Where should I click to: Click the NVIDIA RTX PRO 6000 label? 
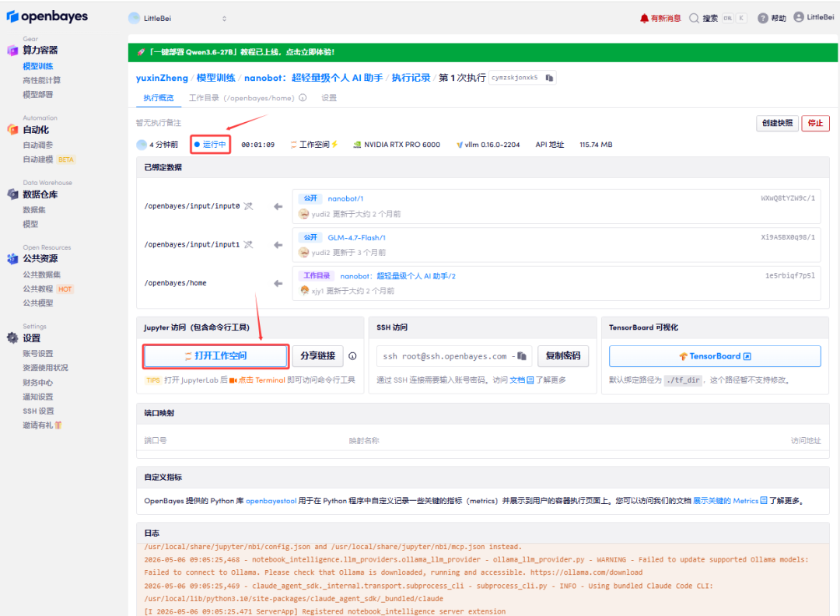[397, 145]
